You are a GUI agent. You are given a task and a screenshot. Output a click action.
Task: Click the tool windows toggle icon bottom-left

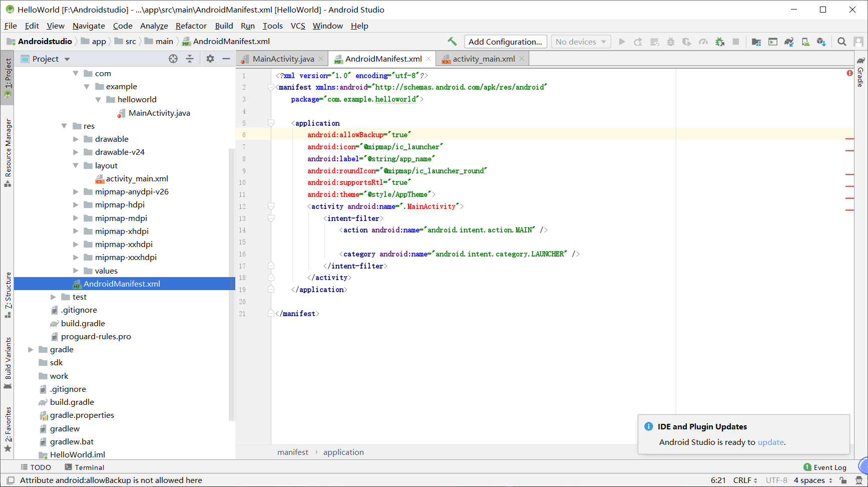tap(11, 480)
